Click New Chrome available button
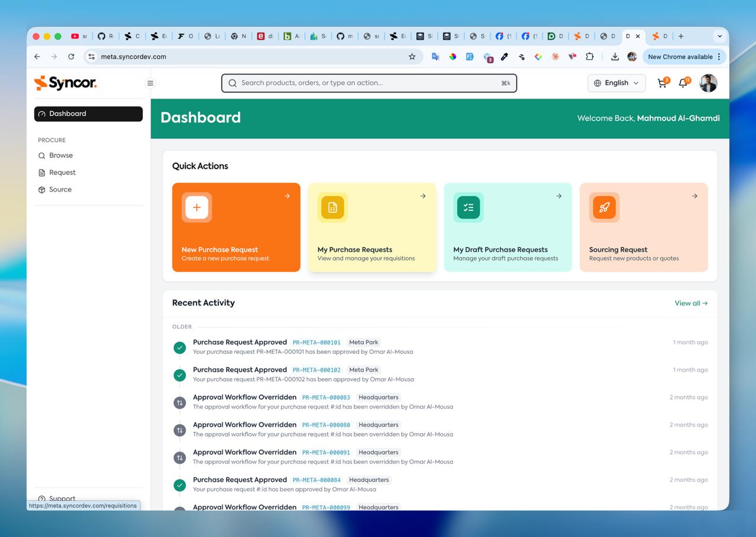This screenshot has height=537, width=756. (680, 57)
